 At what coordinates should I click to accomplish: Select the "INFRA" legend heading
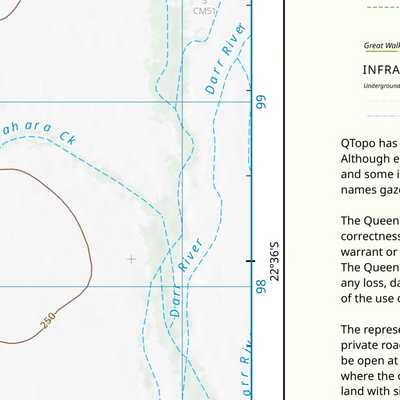coord(381,70)
